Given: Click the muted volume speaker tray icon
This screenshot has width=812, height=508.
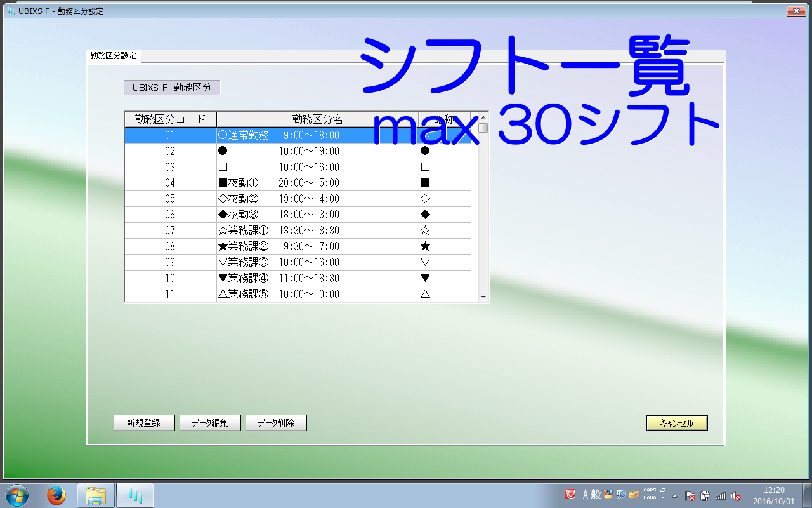Looking at the screenshot, I should [x=736, y=496].
